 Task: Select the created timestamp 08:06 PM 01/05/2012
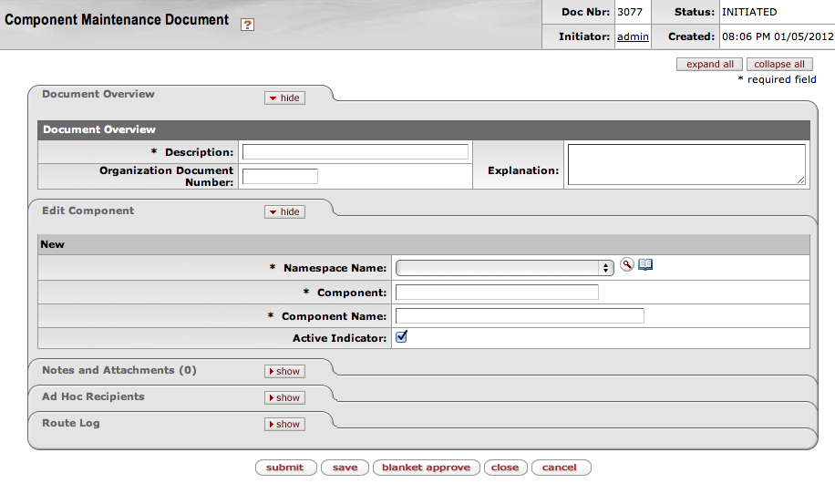coord(778,36)
